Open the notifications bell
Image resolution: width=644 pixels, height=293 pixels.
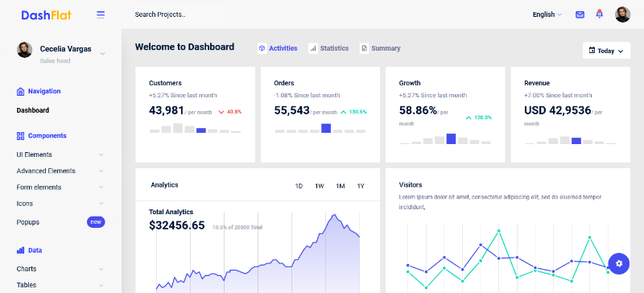pyautogui.click(x=599, y=14)
